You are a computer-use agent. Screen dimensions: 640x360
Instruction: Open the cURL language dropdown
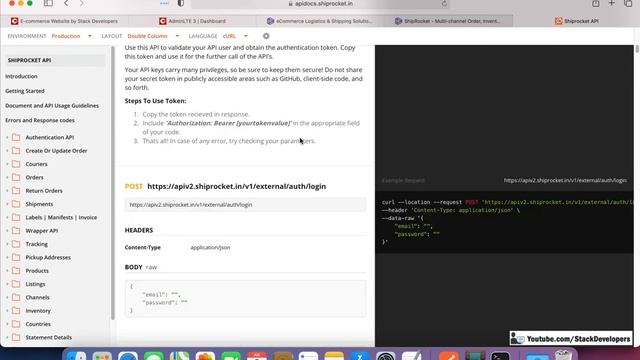click(235, 36)
